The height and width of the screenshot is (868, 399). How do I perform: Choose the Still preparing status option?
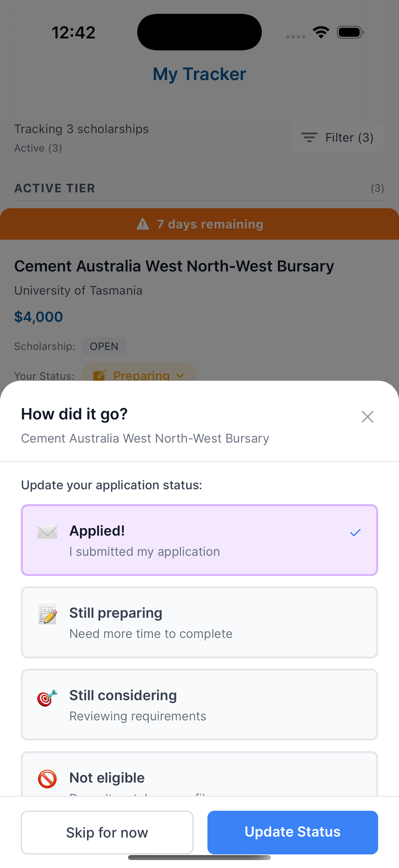click(x=199, y=622)
